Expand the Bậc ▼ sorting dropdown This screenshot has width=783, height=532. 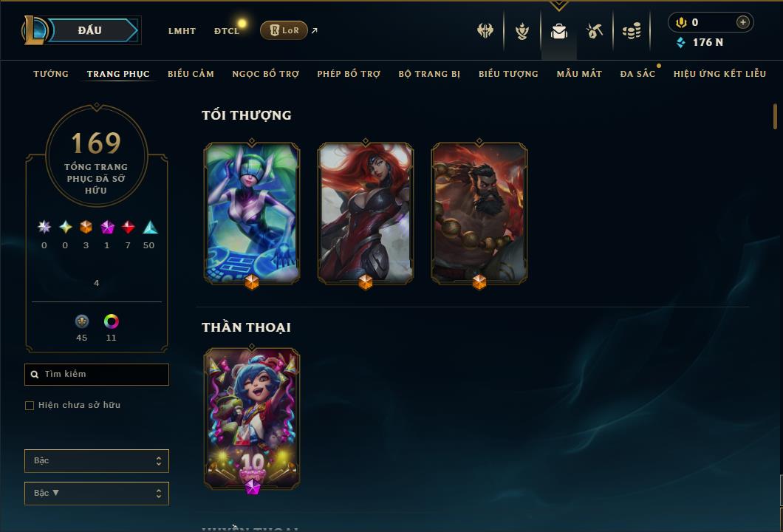coord(97,493)
